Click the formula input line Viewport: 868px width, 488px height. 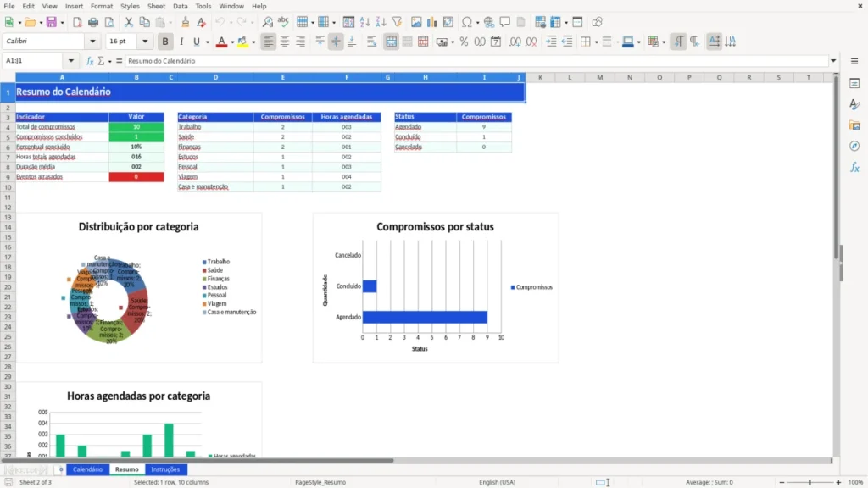[476, 61]
